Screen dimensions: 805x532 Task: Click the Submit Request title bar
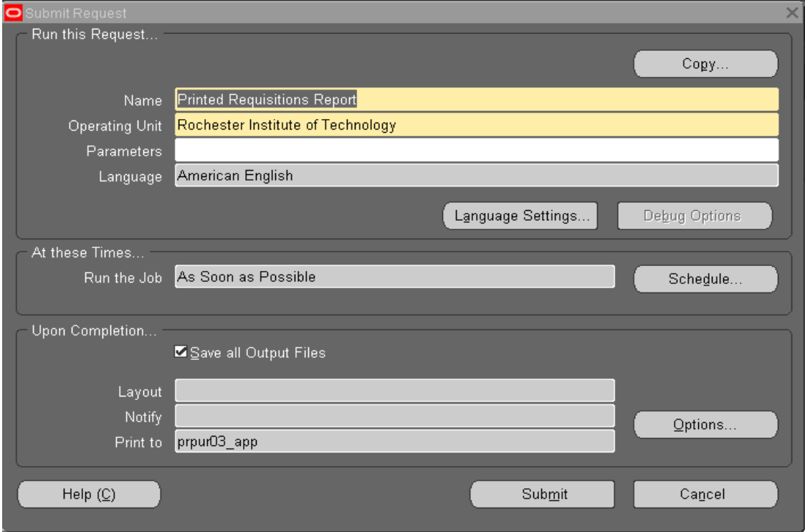[358, 12]
